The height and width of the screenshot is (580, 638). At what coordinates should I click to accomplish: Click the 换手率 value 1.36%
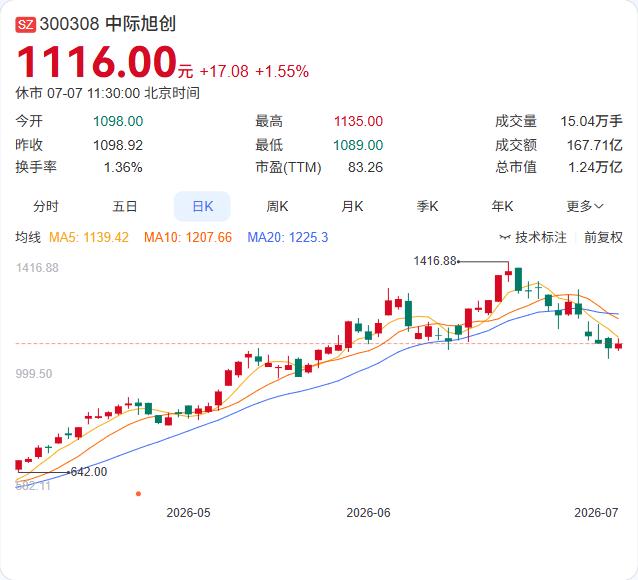(123, 167)
